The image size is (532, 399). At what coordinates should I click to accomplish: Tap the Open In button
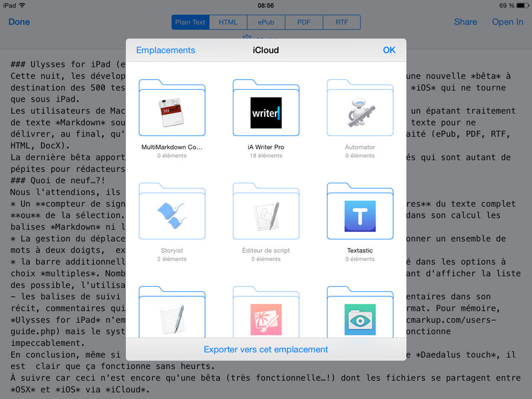click(508, 22)
